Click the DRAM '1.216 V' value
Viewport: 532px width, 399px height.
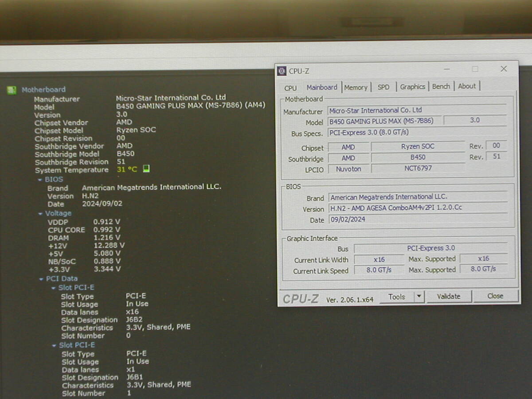(x=106, y=238)
